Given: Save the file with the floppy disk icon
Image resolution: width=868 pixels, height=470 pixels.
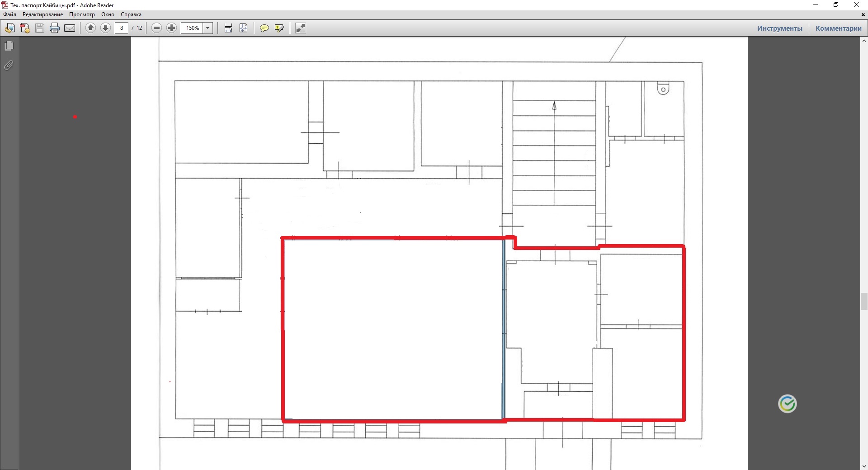Looking at the screenshot, I should [x=40, y=28].
